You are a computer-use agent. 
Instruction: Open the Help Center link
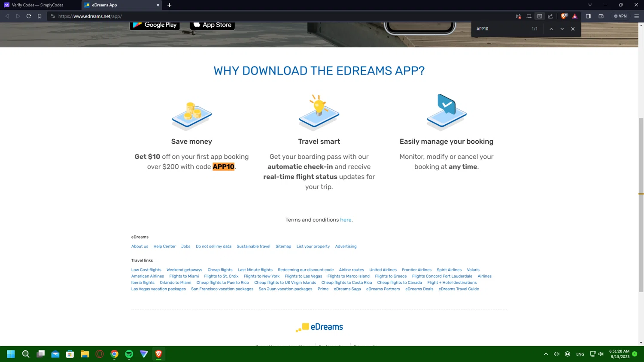[164, 246]
